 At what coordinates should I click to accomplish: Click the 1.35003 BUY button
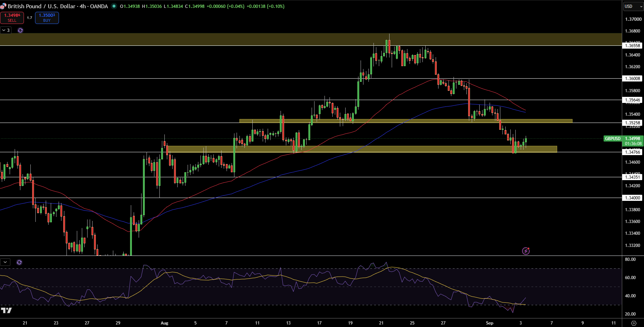[47, 18]
